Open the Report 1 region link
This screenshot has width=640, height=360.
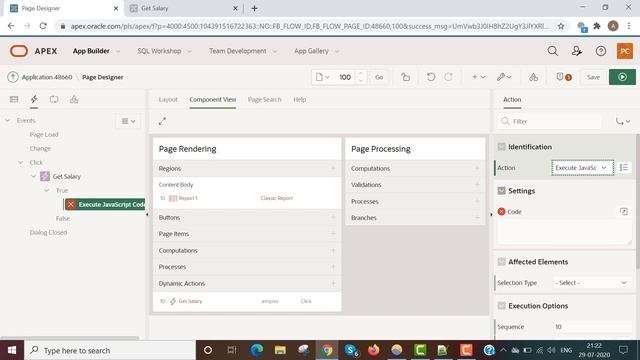[188, 198]
